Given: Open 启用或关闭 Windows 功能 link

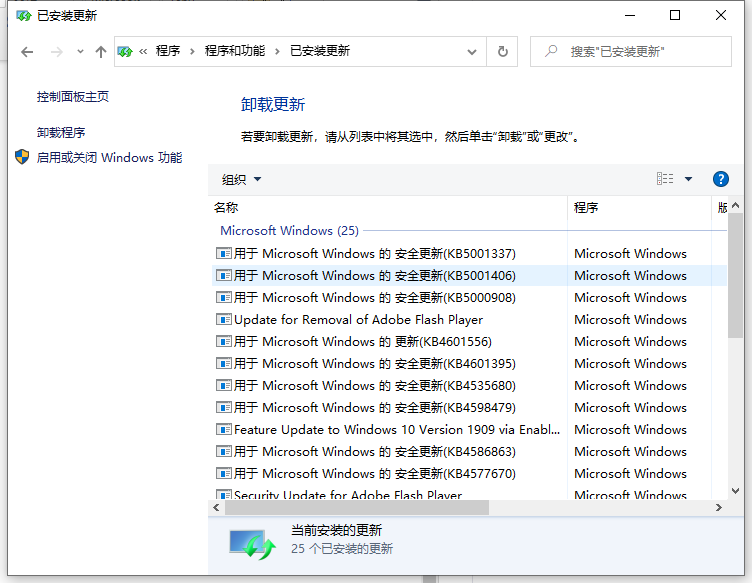Looking at the screenshot, I should [x=109, y=158].
